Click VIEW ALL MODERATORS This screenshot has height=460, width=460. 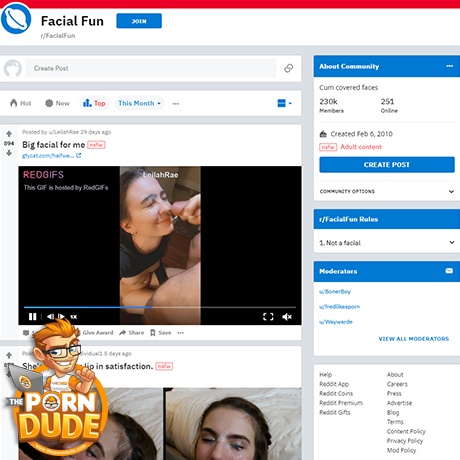414,339
